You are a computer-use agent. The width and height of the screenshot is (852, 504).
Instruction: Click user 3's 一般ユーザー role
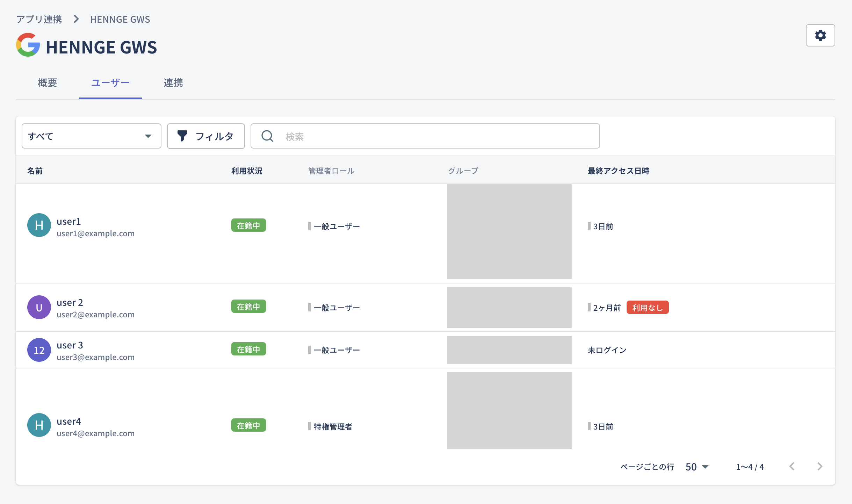click(x=337, y=350)
